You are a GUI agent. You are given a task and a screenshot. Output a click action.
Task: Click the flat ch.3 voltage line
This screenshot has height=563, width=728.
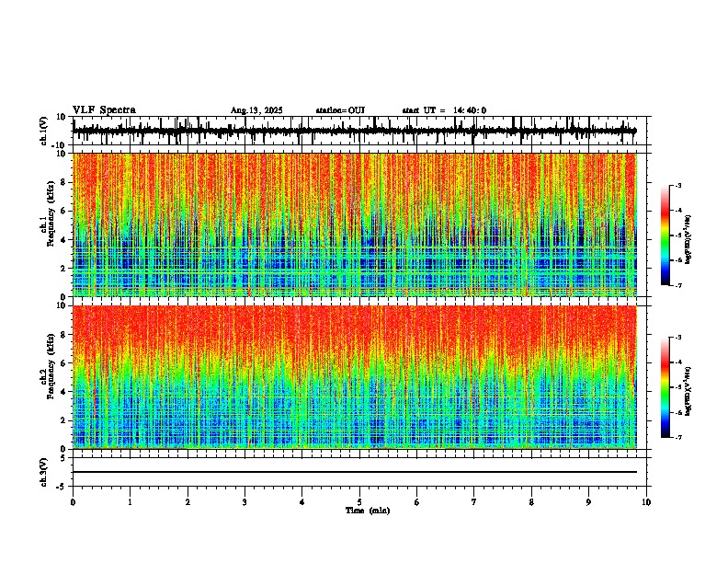[354, 472]
